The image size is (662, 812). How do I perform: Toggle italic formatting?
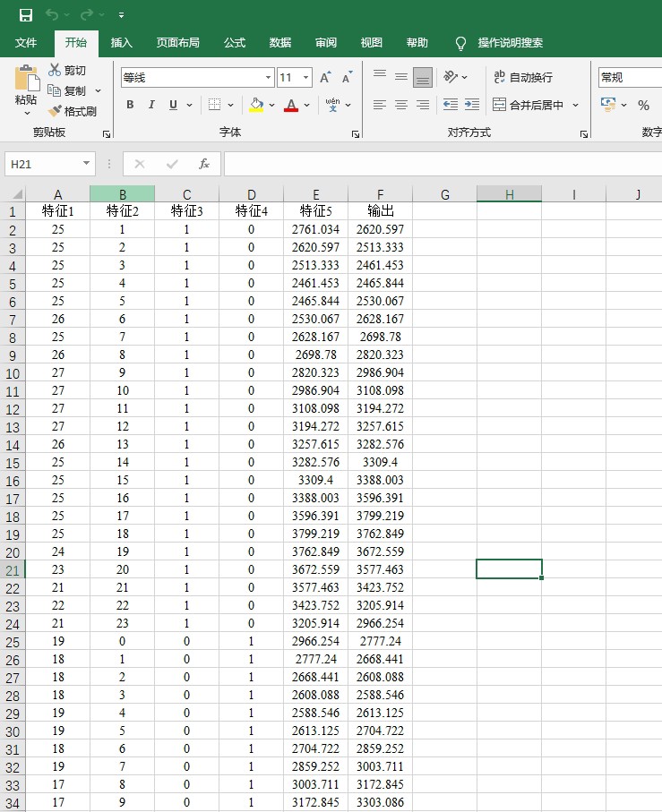point(151,105)
